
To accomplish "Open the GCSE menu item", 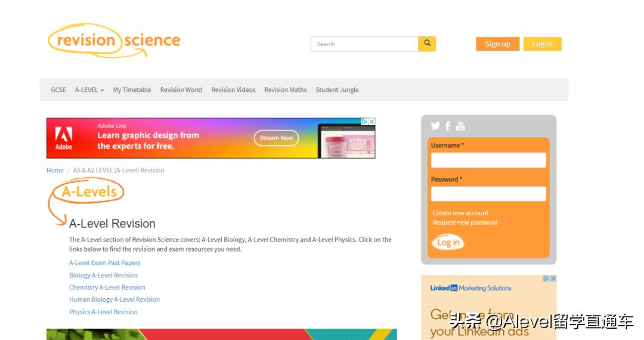I will point(58,89).
